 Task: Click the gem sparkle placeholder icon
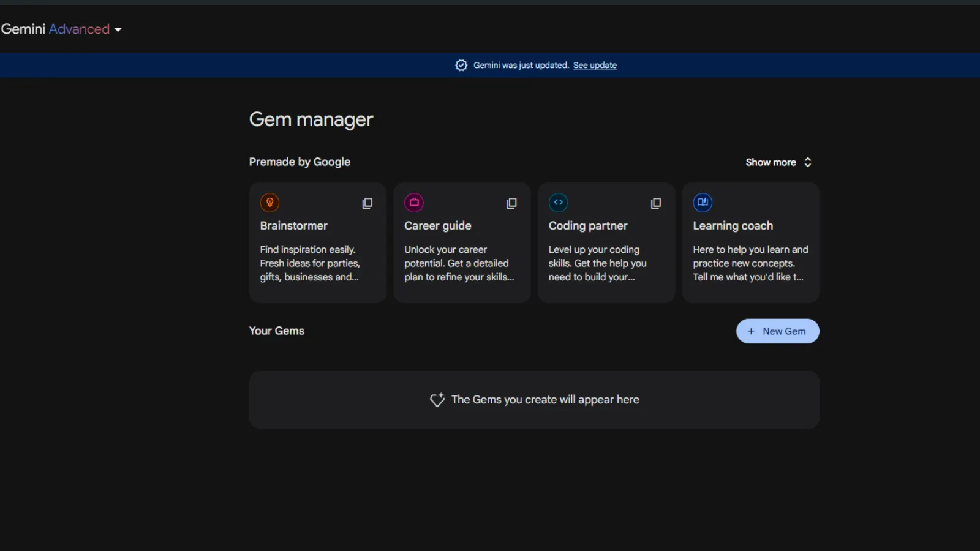point(437,400)
